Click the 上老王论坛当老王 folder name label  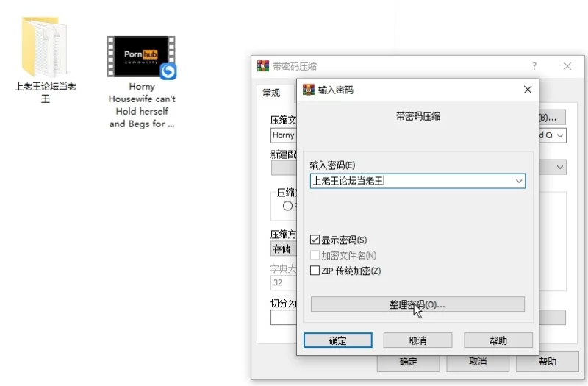[46, 93]
